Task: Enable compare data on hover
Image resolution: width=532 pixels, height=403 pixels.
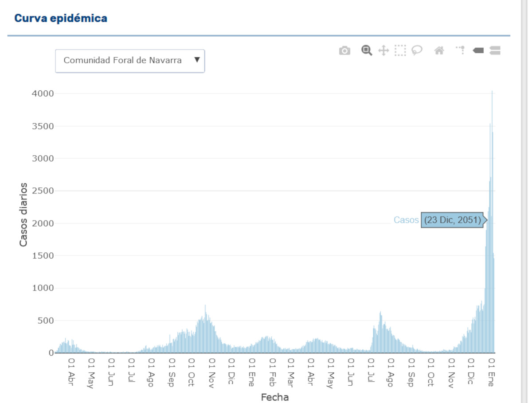Action: click(495, 51)
